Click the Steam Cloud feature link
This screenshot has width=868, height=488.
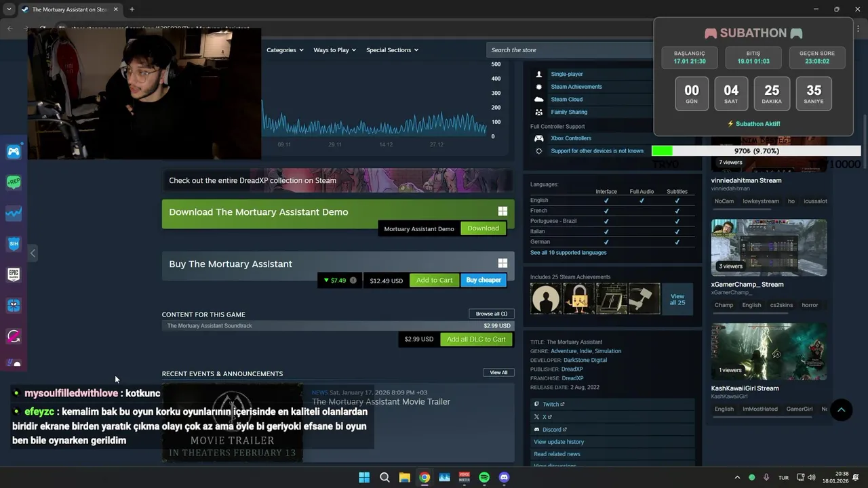pyautogui.click(x=566, y=100)
